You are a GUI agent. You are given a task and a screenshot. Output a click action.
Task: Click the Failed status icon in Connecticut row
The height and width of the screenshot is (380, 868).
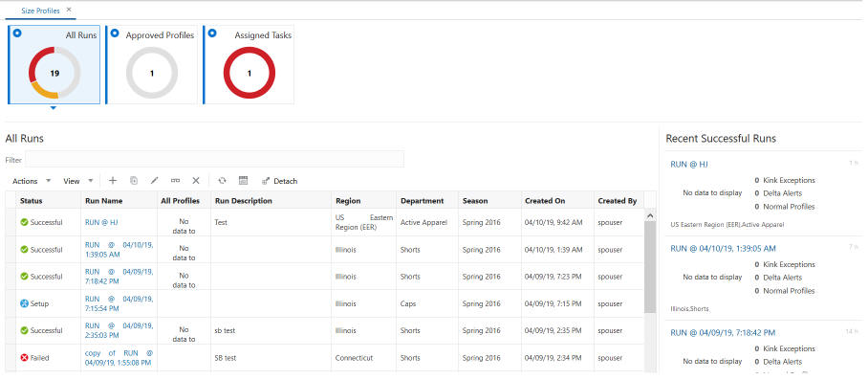pos(24,358)
